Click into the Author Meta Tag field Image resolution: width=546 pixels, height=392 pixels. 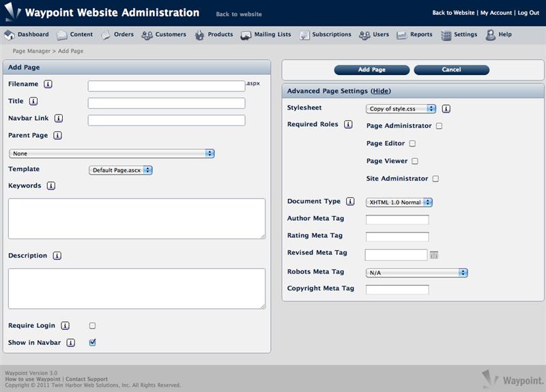coord(397,220)
